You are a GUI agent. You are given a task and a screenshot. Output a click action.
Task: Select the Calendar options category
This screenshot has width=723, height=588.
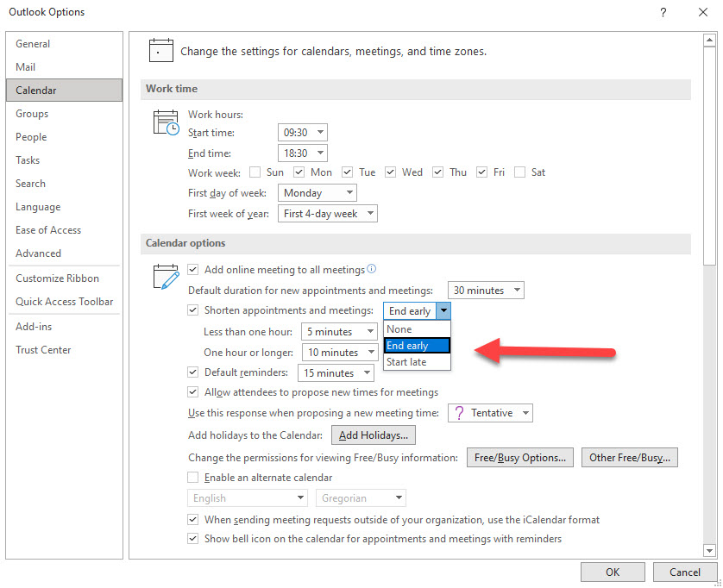pyautogui.click(x=64, y=91)
